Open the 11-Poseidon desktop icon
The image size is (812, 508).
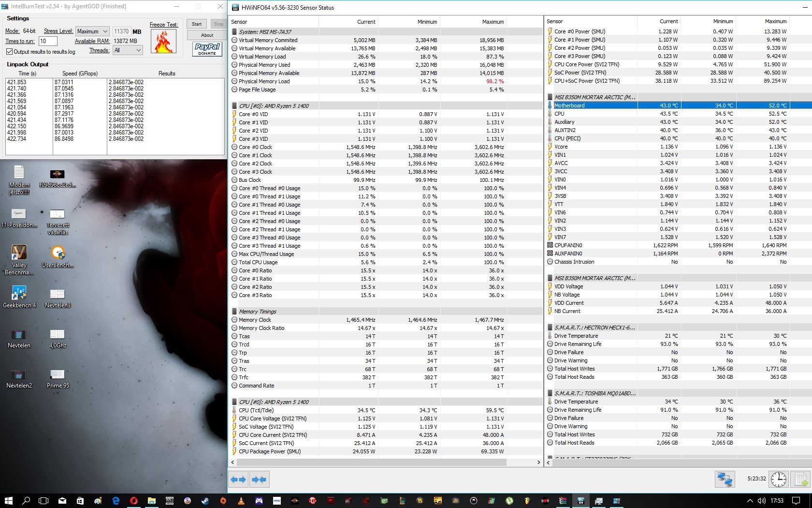pyautogui.click(x=19, y=217)
